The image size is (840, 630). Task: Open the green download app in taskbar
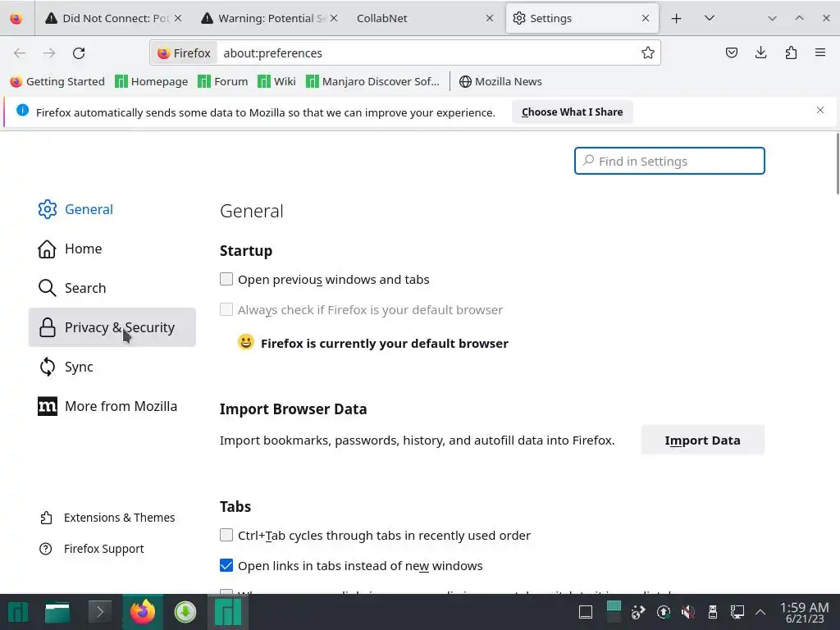click(x=185, y=612)
